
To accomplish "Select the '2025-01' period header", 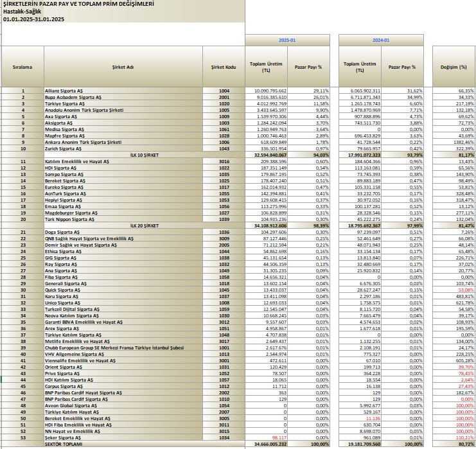I will [x=287, y=40].
